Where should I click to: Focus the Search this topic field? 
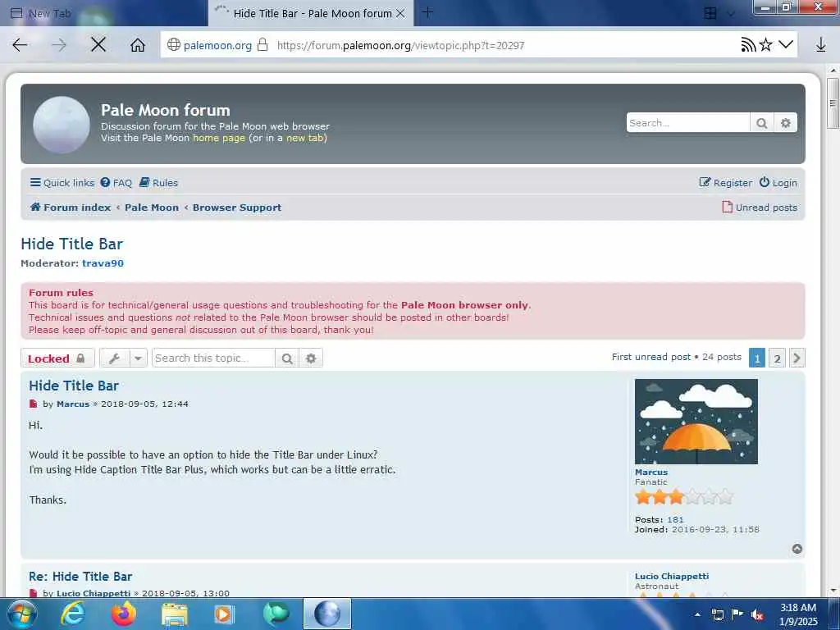tap(213, 358)
